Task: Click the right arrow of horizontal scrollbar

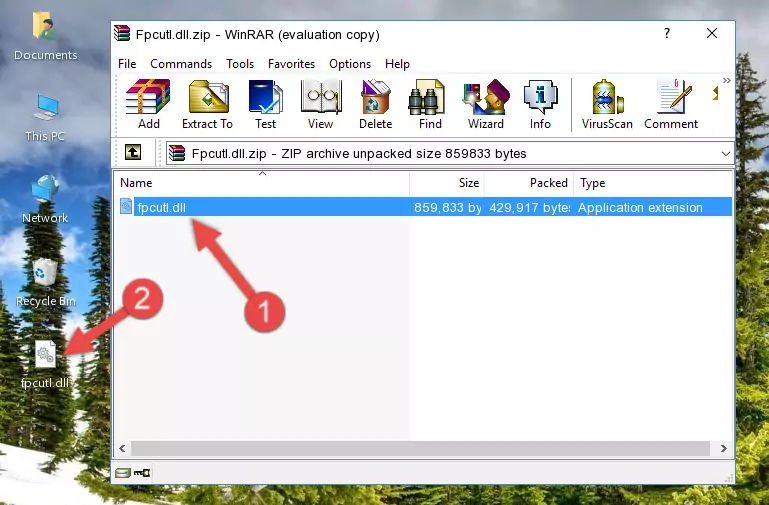Action: tap(724, 448)
